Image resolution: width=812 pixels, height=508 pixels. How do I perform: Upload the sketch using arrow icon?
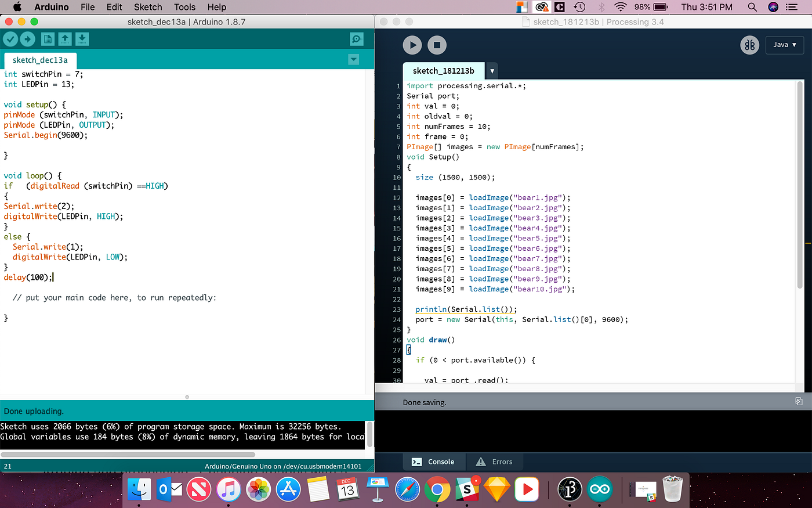(27, 38)
